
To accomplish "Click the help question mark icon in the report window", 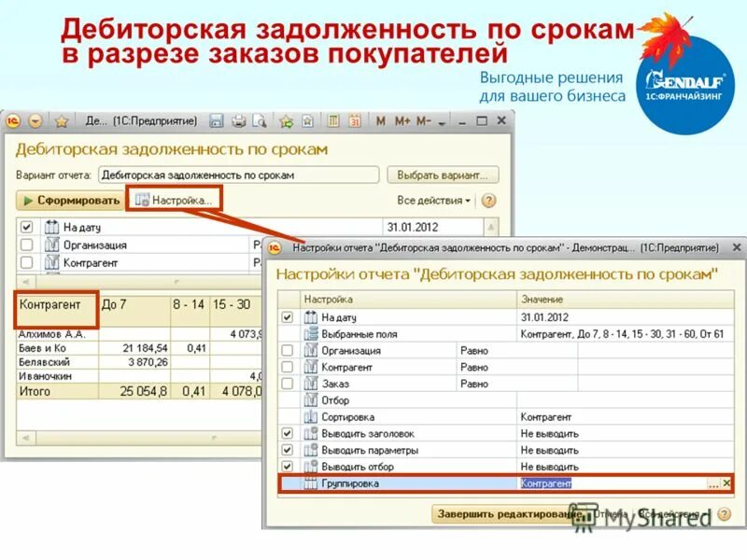I will [488, 201].
